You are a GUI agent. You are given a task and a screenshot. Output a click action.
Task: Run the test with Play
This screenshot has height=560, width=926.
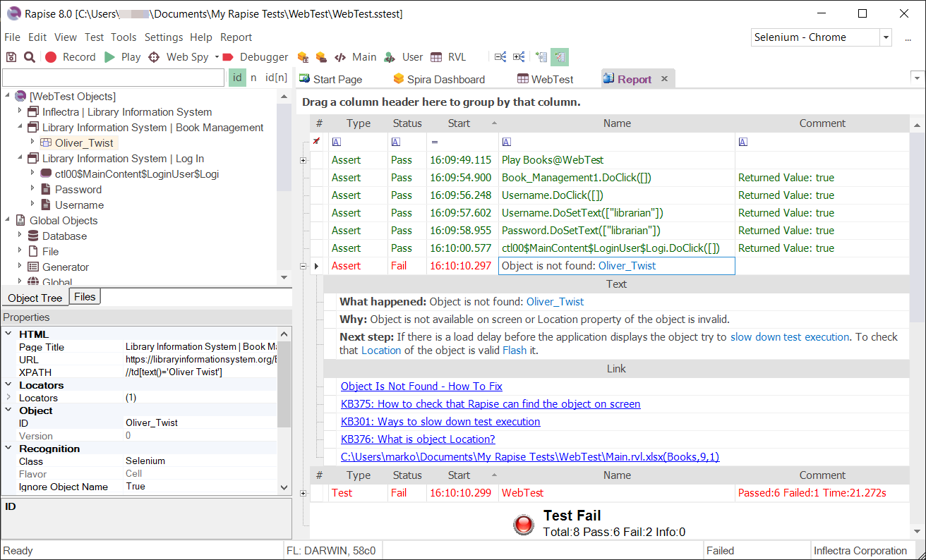123,57
